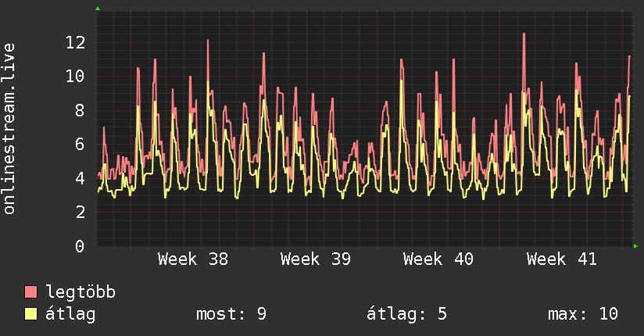Click the green arrow atop the y-axis
The height and width of the screenshot is (336, 644).
(98, 9)
